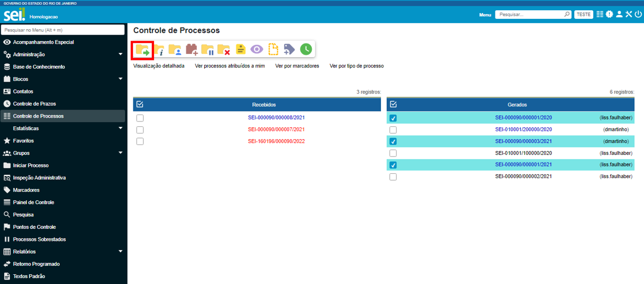Expand the Administração sidebar menu

[120, 55]
